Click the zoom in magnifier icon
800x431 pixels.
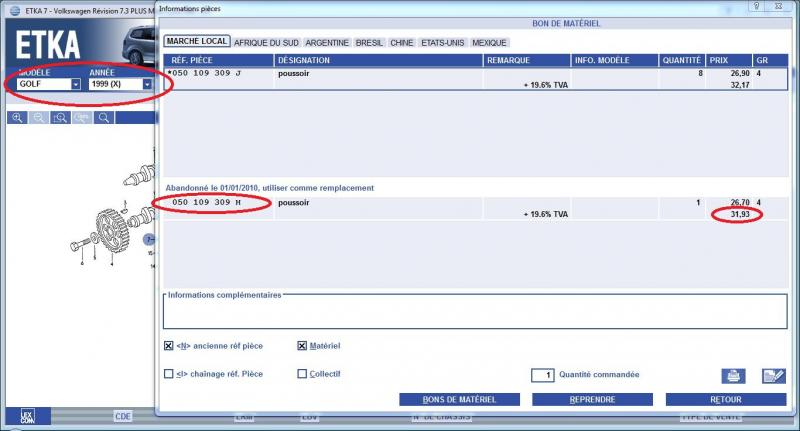[x=17, y=118]
